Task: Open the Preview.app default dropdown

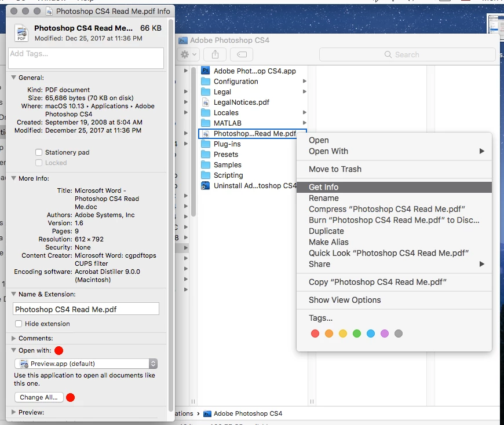Action: 86,364
